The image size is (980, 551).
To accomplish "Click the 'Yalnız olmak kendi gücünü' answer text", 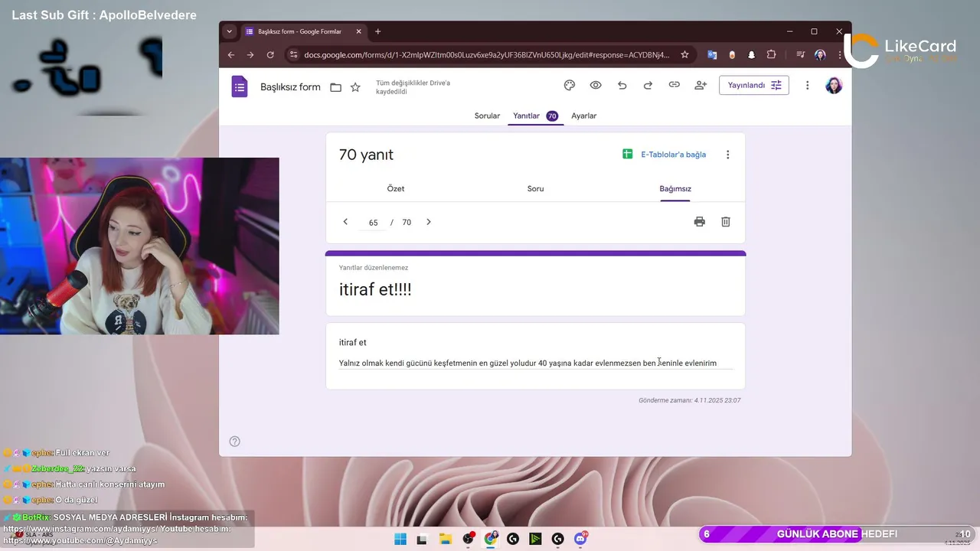I will pos(528,363).
